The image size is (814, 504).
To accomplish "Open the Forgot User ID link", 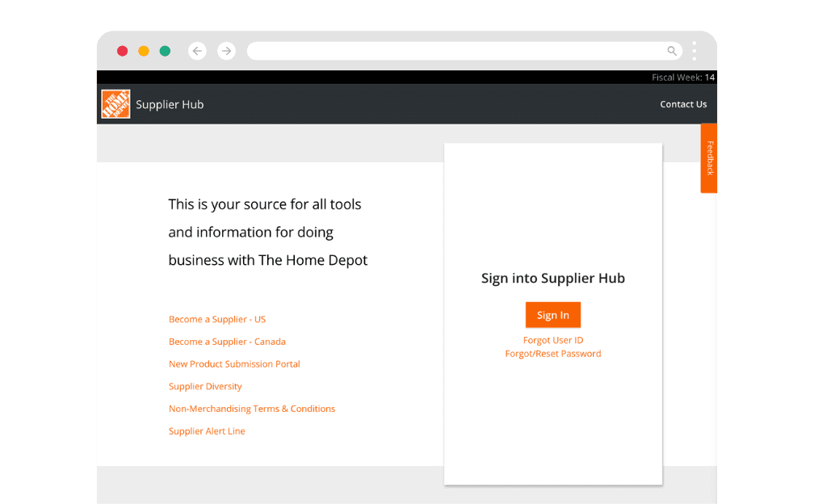I will click(x=553, y=340).
